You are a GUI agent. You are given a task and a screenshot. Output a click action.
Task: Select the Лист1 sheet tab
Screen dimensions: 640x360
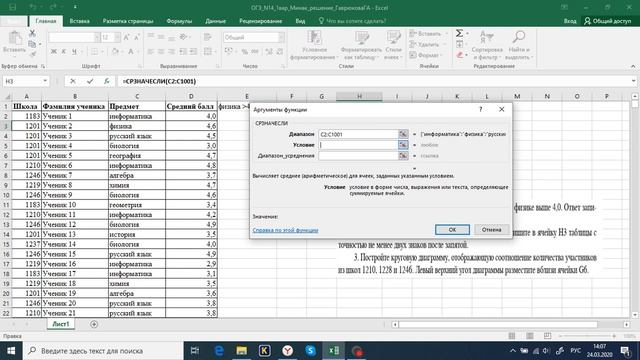point(61,324)
